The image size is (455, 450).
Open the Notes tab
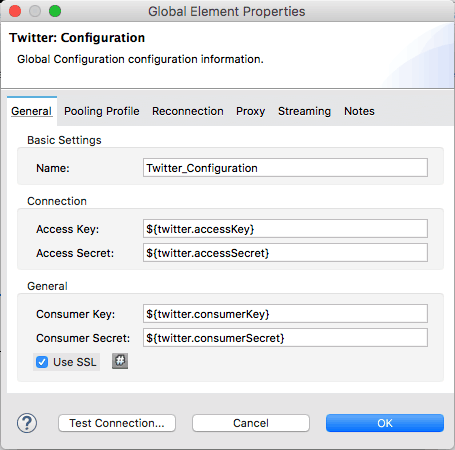pyautogui.click(x=359, y=111)
